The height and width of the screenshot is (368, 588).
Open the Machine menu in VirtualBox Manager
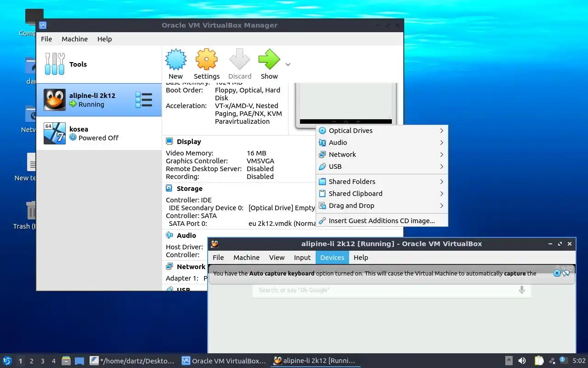click(x=74, y=39)
